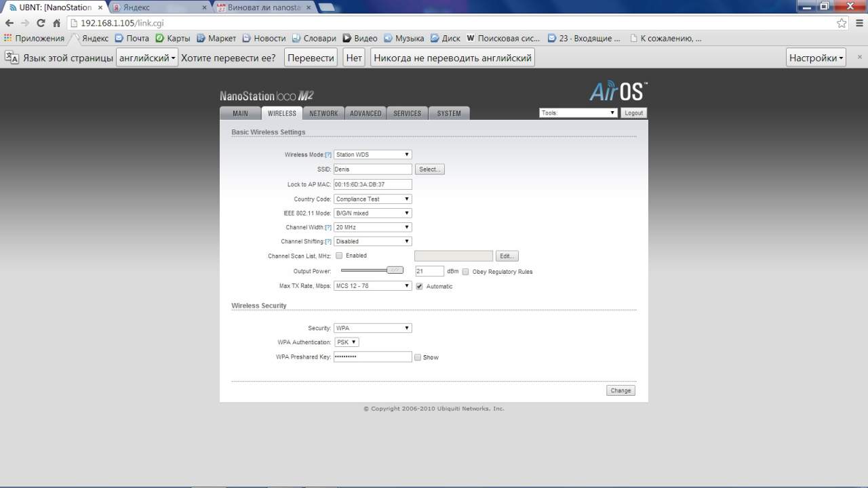This screenshot has width=868, height=488.
Task: Open the Tools dropdown
Action: click(x=578, y=113)
